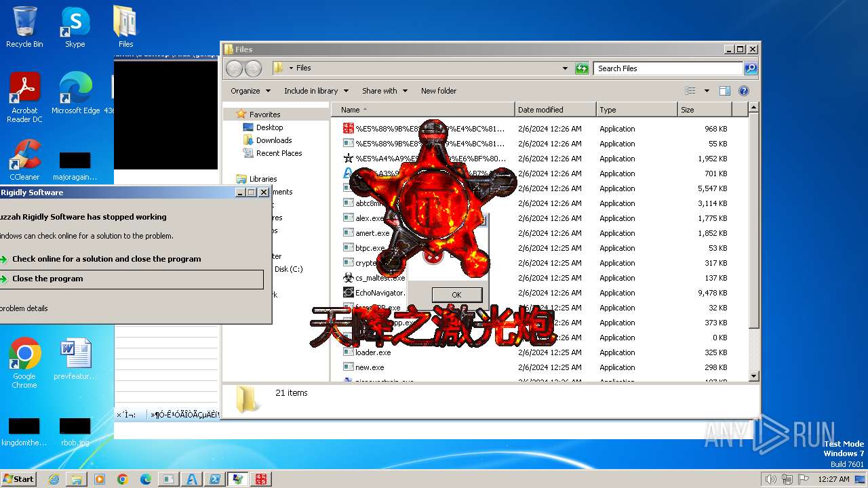Select the CCleaner desktop shortcut
The image size is (868, 488).
[24, 160]
